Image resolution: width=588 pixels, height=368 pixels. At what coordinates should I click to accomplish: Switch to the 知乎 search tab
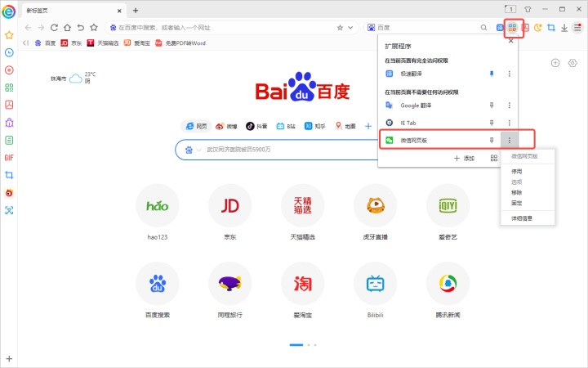pos(315,126)
